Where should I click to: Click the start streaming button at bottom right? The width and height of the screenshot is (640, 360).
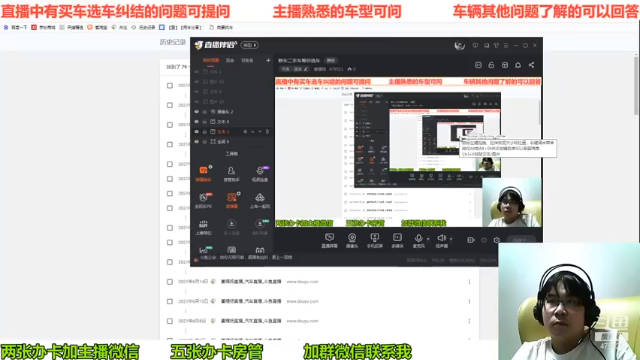click(520, 240)
